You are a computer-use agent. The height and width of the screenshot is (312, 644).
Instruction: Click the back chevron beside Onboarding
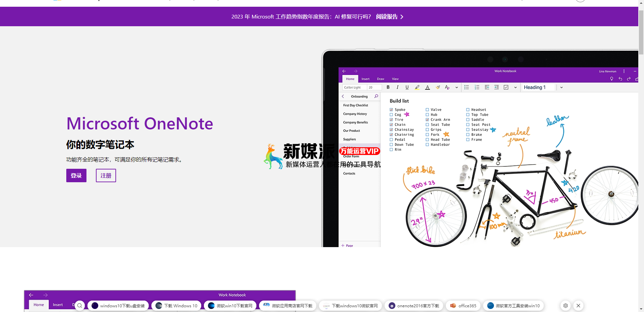343,96
